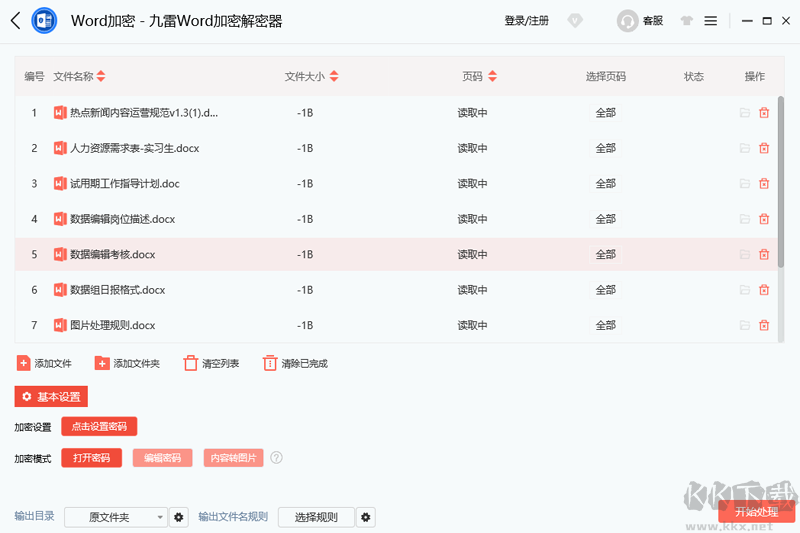Open customer service headset icon
The height and width of the screenshot is (533, 800).
628,21
